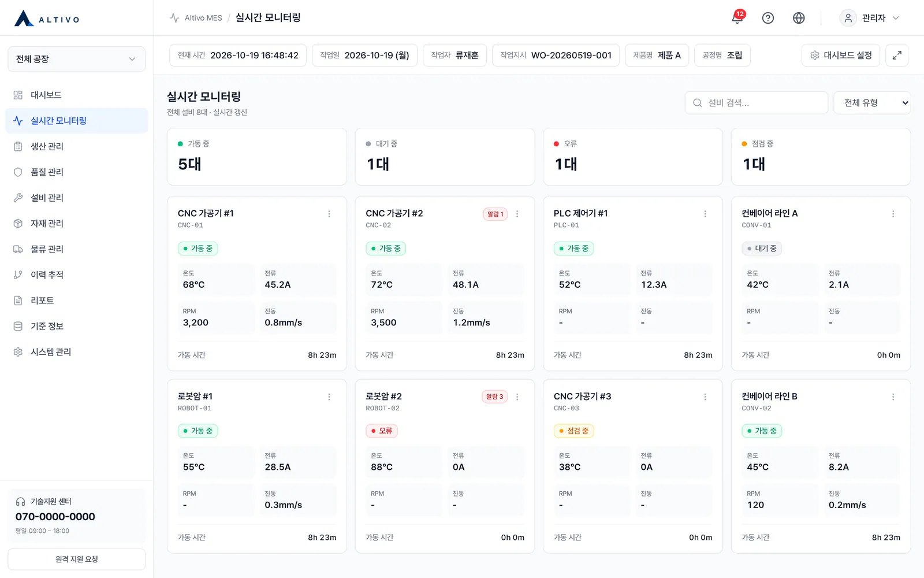Viewport: 924px width, 578px height.
Task: Expand the 전체 공장 factory selector
Action: [77, 59]
